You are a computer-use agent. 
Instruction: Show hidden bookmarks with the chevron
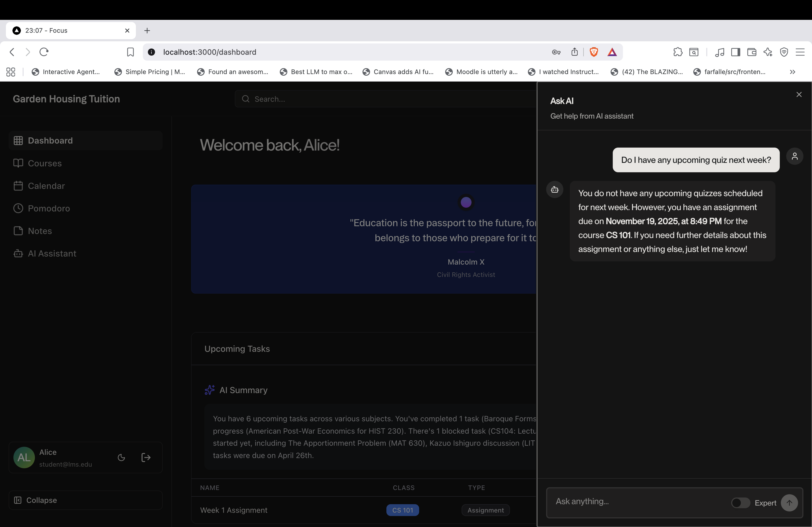click(792, 72)
